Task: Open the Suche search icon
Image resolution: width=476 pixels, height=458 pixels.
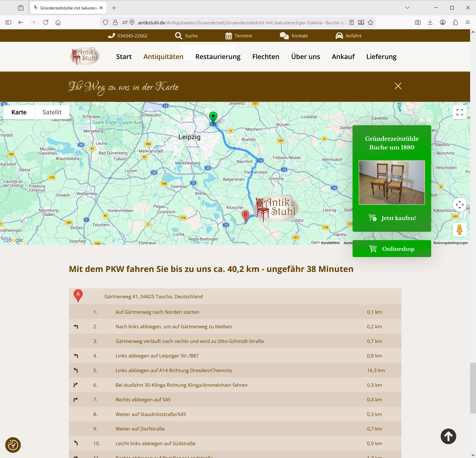Action: 179,36
